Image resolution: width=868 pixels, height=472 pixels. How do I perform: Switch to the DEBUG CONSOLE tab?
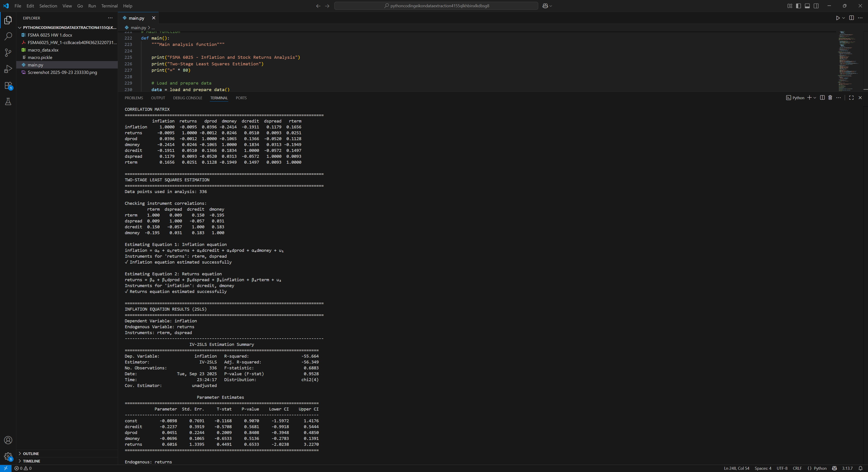point(187,98)
